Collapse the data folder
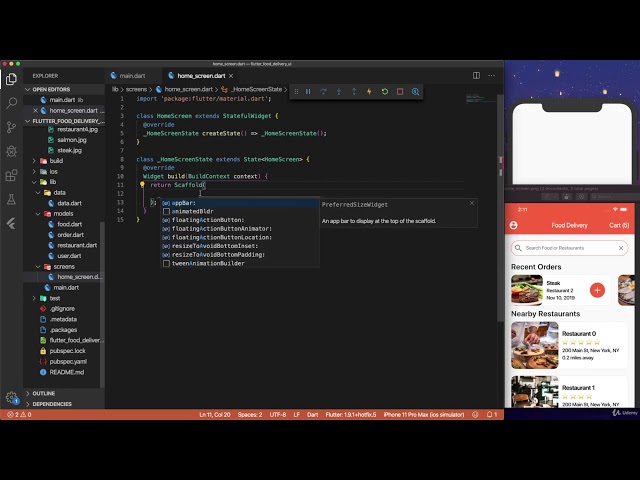640x480 pixels. [59, 193]
